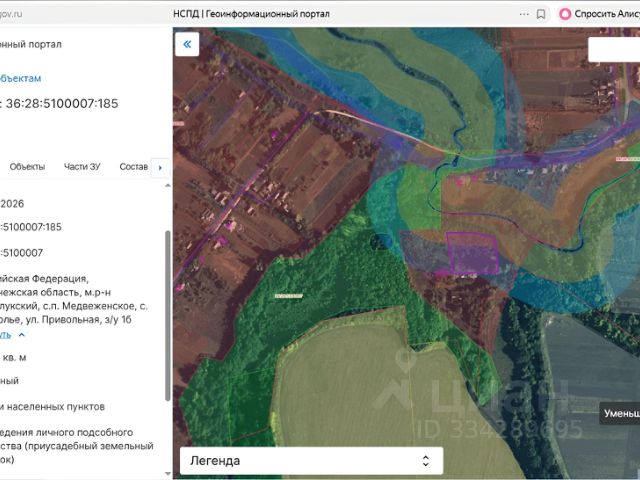Switch to the Объекты tab

(27, 167)
